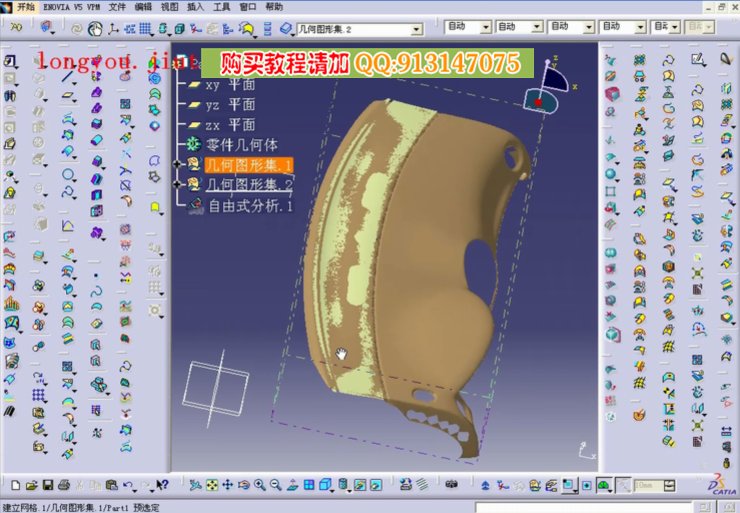
Task: Select 零件几何体 in the specification tree
Action: [248, 145]
